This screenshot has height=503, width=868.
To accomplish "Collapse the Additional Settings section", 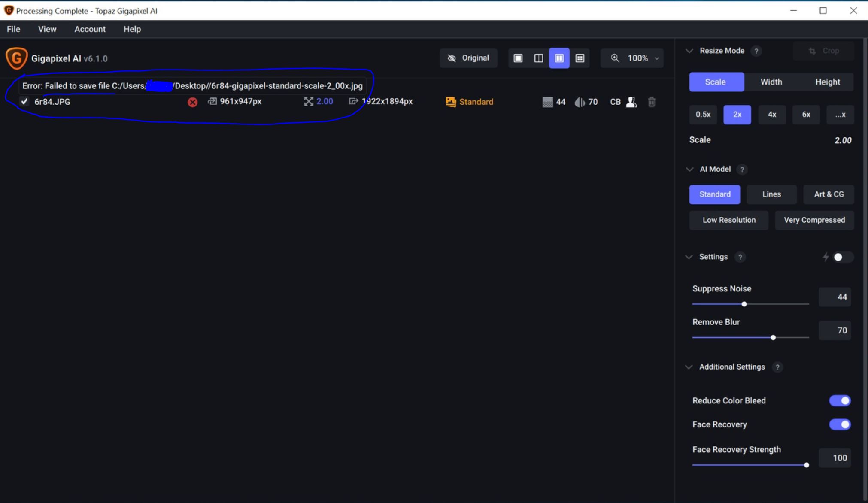I will point(689,367).
